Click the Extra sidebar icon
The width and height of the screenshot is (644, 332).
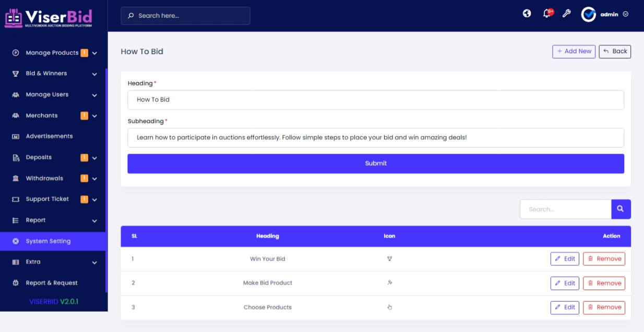[x=16, y=262]
